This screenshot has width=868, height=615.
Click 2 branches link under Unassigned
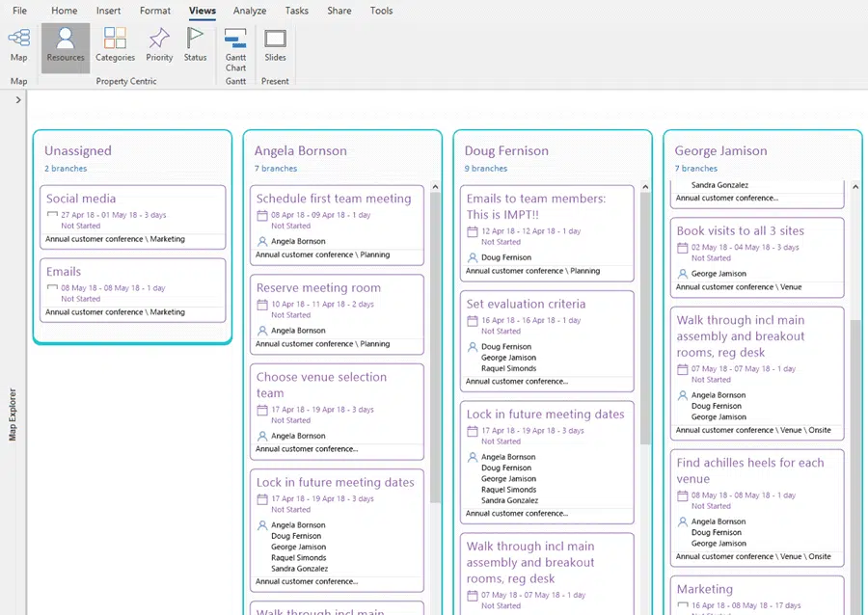[66, 169]
